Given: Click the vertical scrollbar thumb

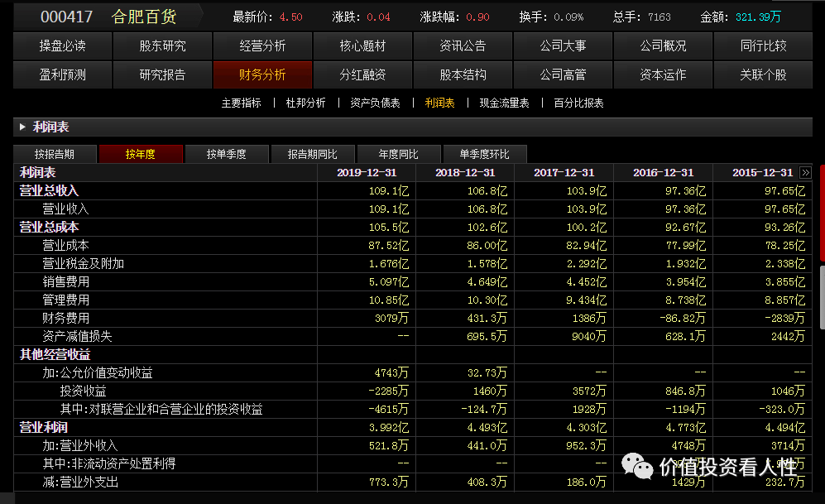Looking at the screenshot, I should click(x=822, y=297).
